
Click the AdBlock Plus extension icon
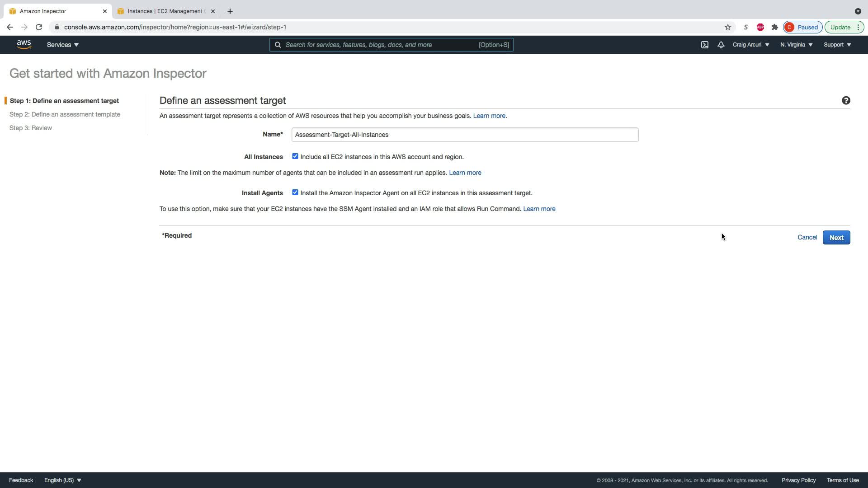[760, 27]
